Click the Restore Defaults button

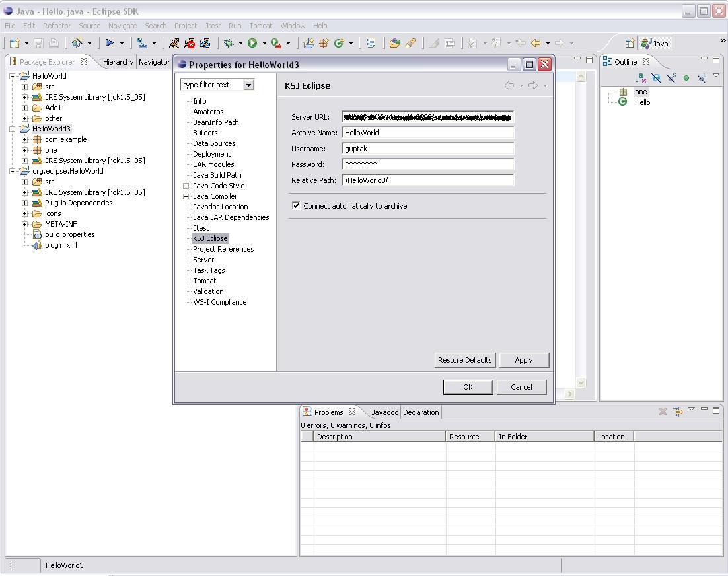tap(465, 360)
